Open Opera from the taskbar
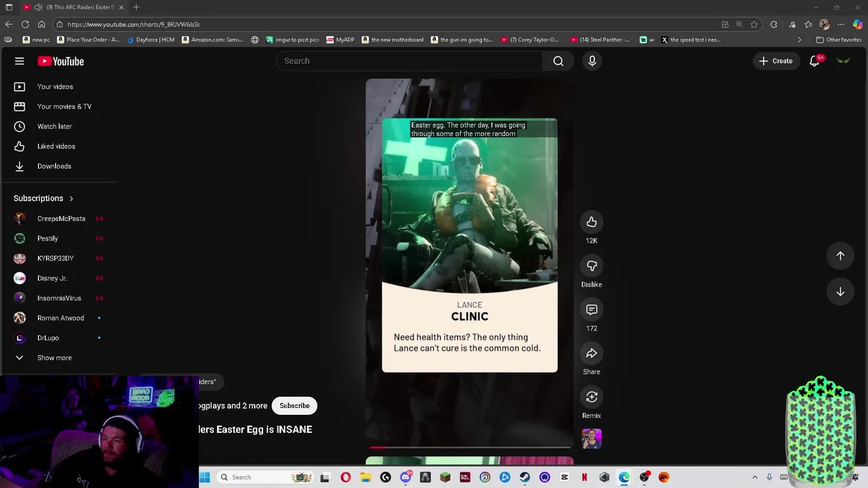The image size is (868, 488). pyautogui.click(x=346, y=477)
